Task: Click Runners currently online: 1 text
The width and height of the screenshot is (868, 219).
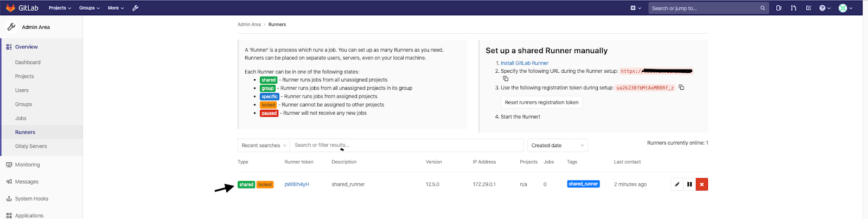Action: coord(678,143)
